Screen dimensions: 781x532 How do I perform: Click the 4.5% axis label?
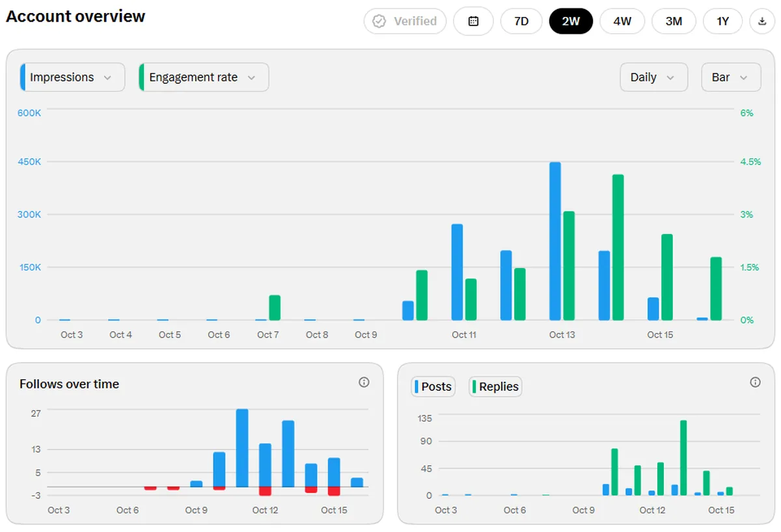pyautogui.click(x=750, y=161)
